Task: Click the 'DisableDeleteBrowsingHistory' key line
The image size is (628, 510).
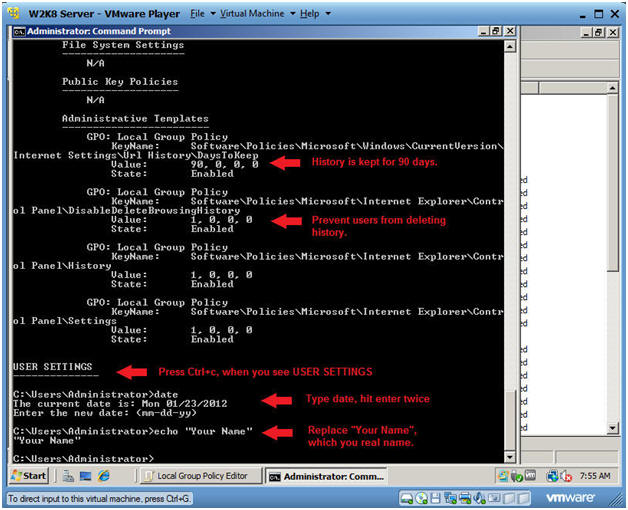Action: [126, 211]
